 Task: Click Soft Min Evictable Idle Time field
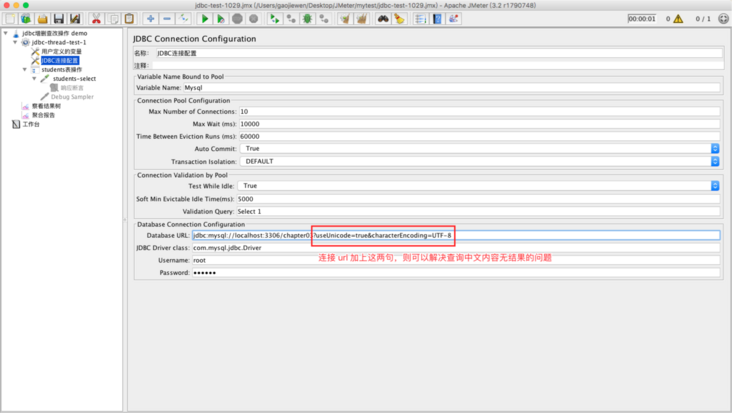[478, 199]
